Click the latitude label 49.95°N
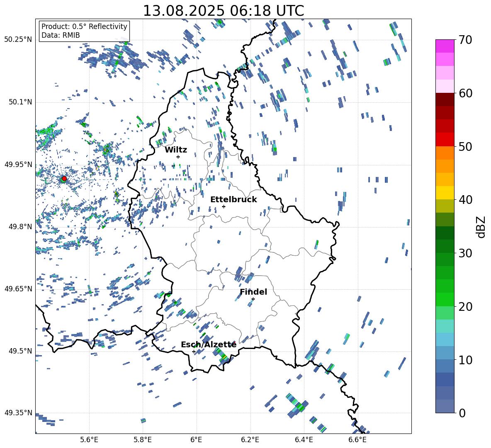This screenshot has width=491, height=448. [18, 165]
